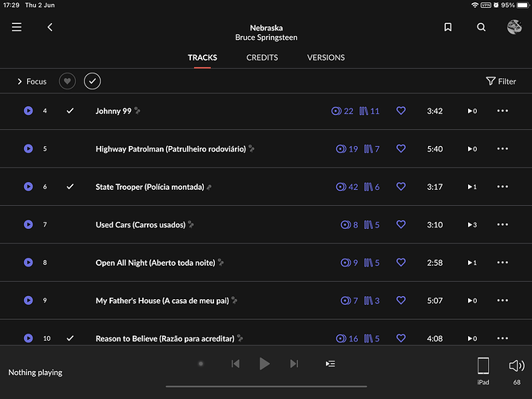Open the Filter control
The width and height of the screenshot is (532, 399).
[x=501, y=81]
